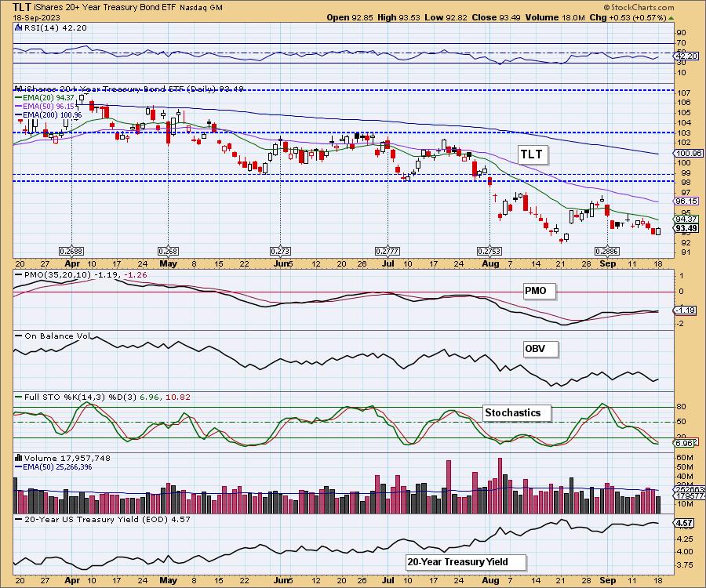
Task: Click the 94.37 price tag on the right axis
Action: pyautogui.click(x=687, y=219)
